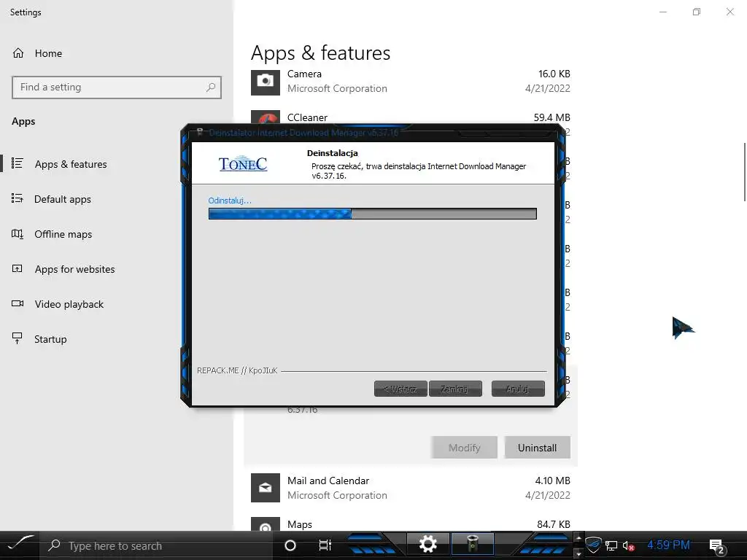This screenshot has height=560, width=747.
Task: Click the Settings window scrollbar
Action: (744, 171)
